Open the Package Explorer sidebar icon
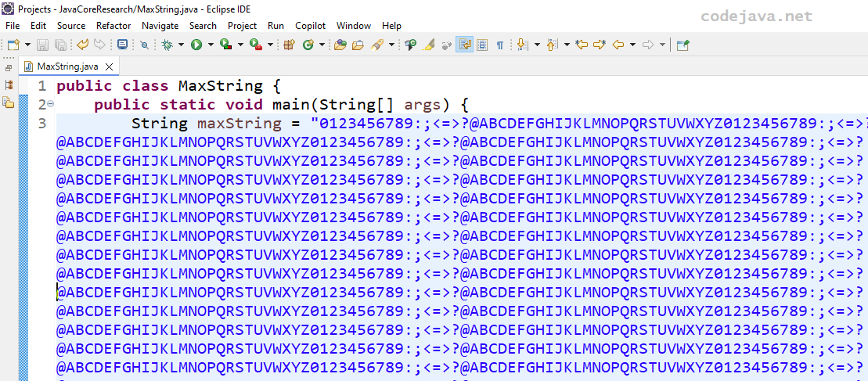Image resolution: width=868 pixels, height=381 pixels. tap(9, 102)
